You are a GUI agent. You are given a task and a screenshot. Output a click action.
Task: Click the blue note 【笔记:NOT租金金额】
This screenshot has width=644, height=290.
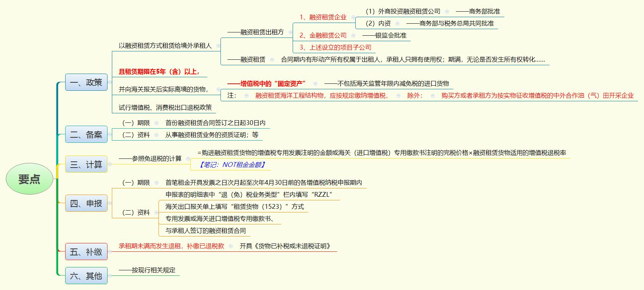point(231,165)
